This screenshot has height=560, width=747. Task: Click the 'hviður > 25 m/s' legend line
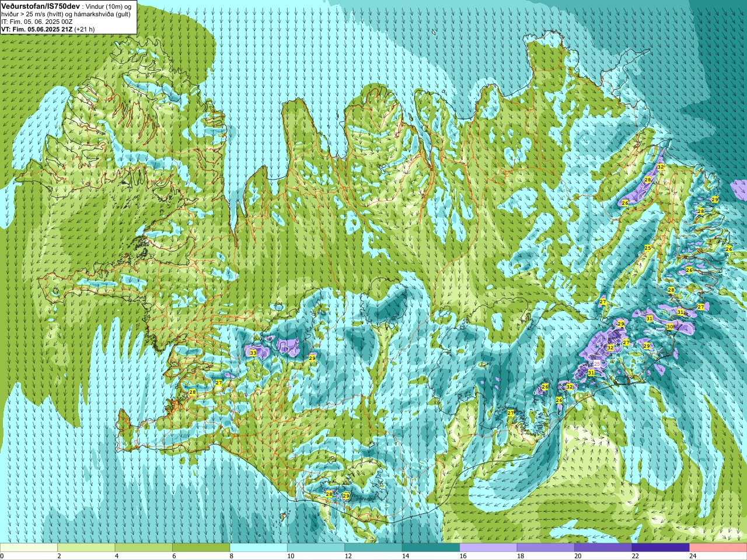point(66,13)
